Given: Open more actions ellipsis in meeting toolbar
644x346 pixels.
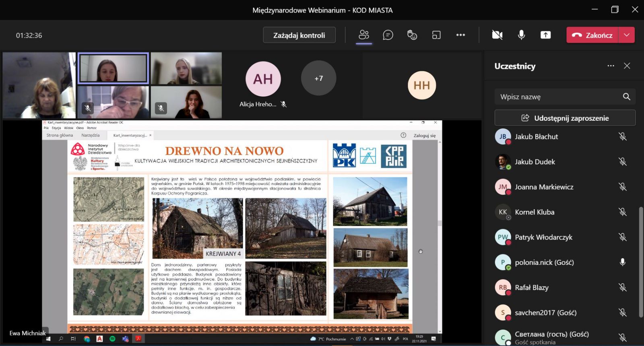Looking at the screenshot, I should [460, 35].
